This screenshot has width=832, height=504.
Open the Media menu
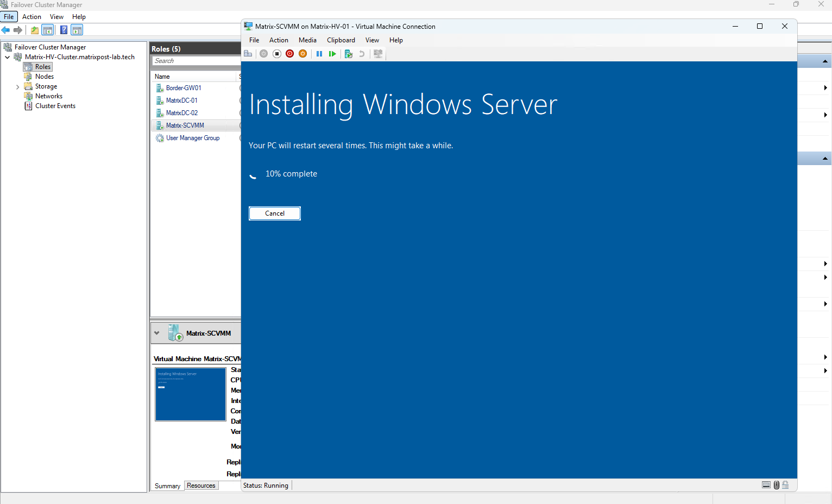[x=307, y=40]
